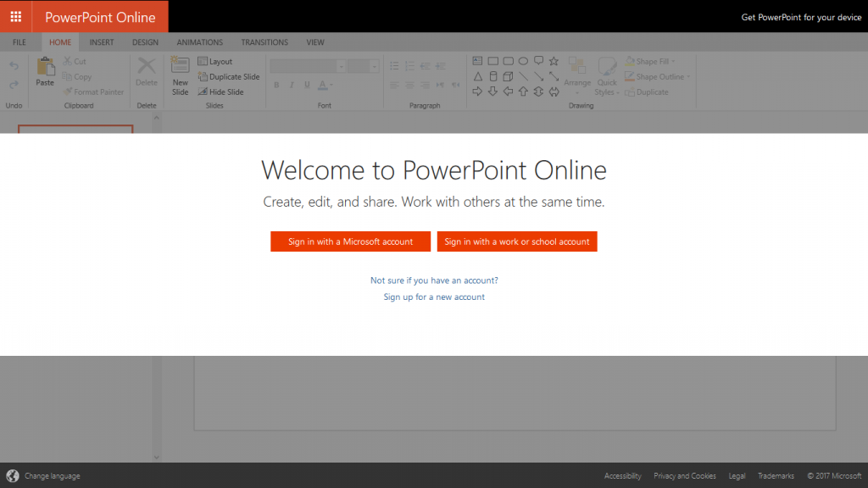The image size is (868, 488).
Task: Insert the star shape
Action: tap(554, 60)
